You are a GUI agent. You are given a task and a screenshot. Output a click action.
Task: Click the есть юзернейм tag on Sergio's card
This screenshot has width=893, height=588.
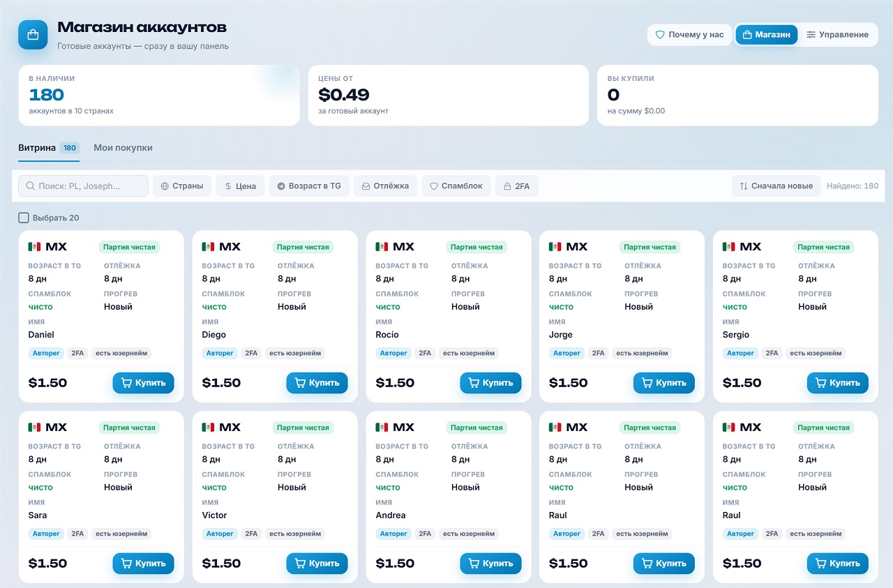(816, 353)
